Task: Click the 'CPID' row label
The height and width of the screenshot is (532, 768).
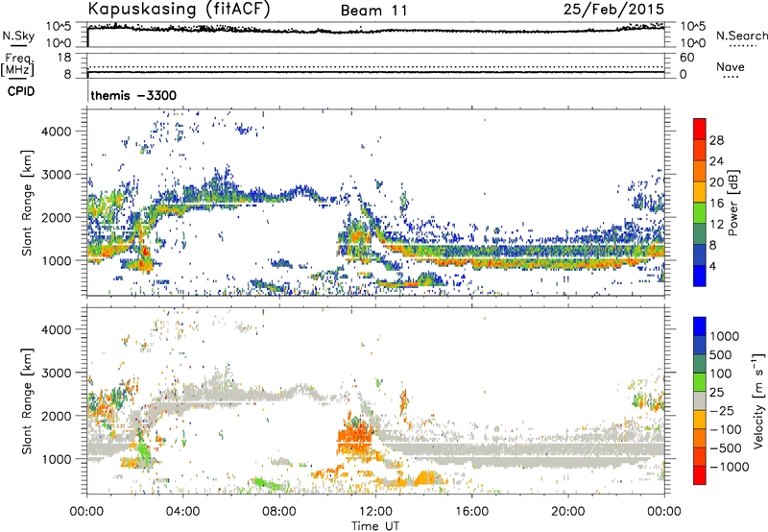Action: (21, 91)
